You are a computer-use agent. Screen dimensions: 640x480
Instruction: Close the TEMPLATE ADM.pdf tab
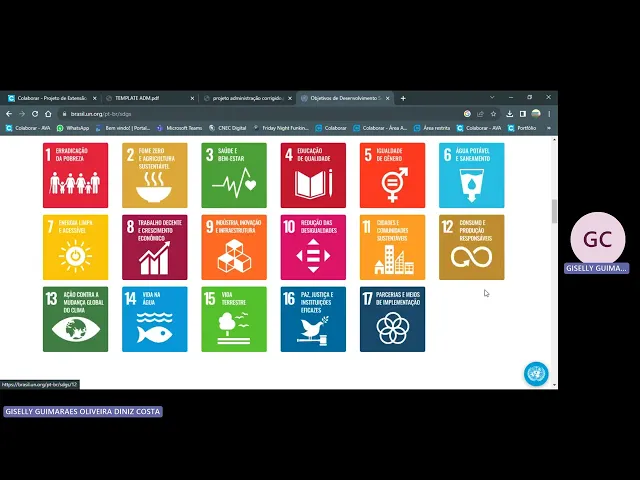(193, 98)
